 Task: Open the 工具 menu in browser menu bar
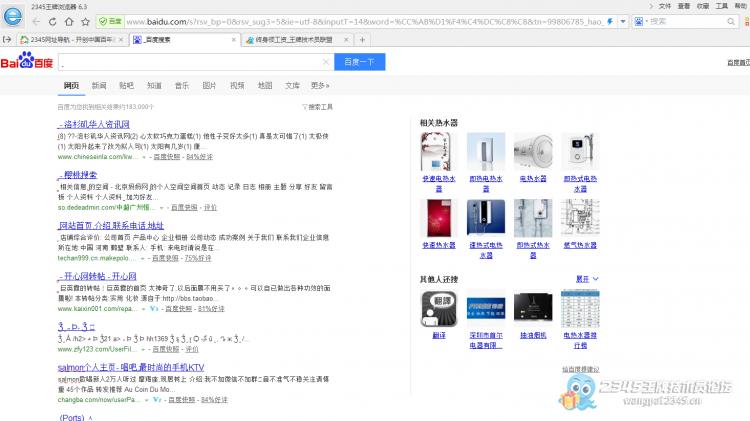tap(721, 6)
